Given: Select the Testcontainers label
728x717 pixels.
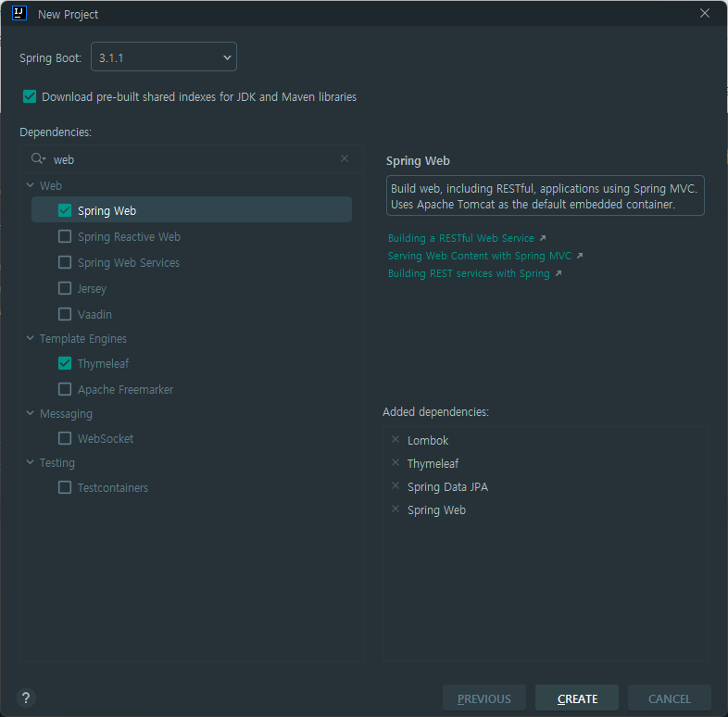Looking at the screenshot, I should click(x=113, y=488).
